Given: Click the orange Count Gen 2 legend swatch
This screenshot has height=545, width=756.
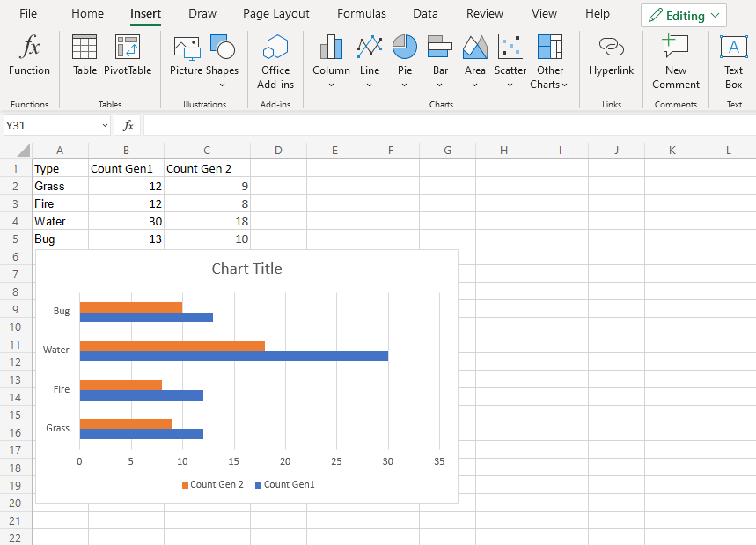Looking at the screenshot, I should click(x=185, y=485).
